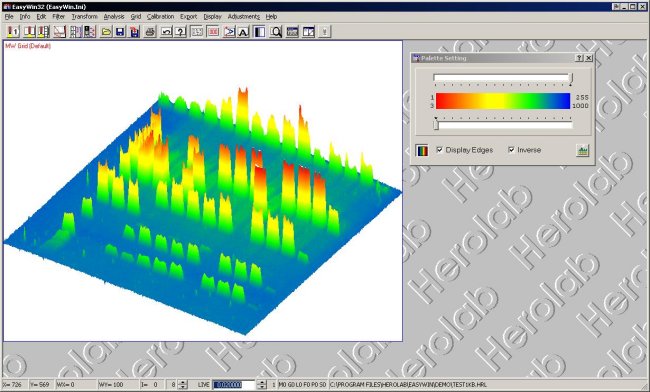Click the blue floppy disk save icon
The image size is (650, 392).
coord(120,31)
